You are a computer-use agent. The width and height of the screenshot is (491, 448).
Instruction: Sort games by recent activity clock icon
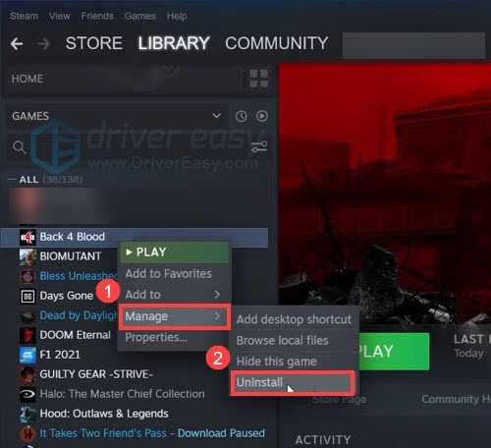click(242, 116)
